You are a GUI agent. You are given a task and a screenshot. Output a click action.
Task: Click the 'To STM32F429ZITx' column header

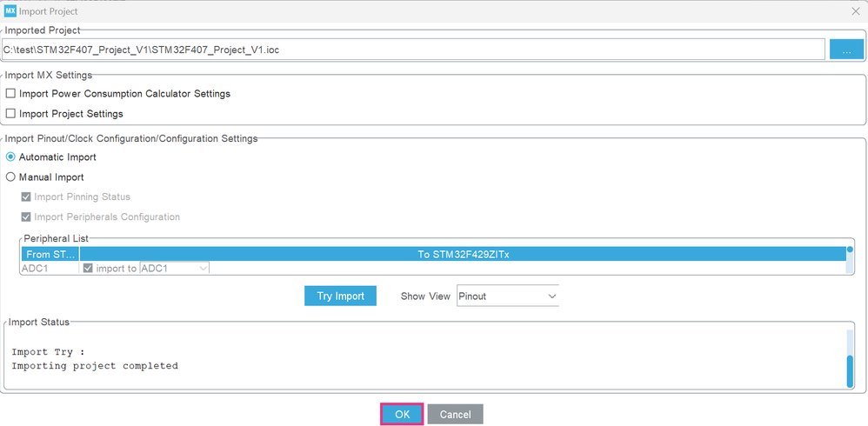tap(463, 255)
